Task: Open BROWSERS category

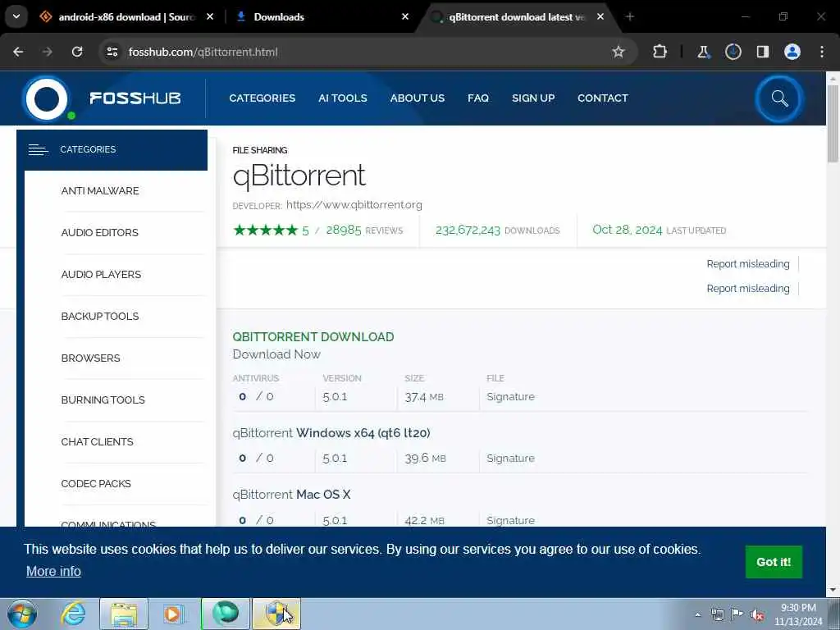Action: coord(90,358)
